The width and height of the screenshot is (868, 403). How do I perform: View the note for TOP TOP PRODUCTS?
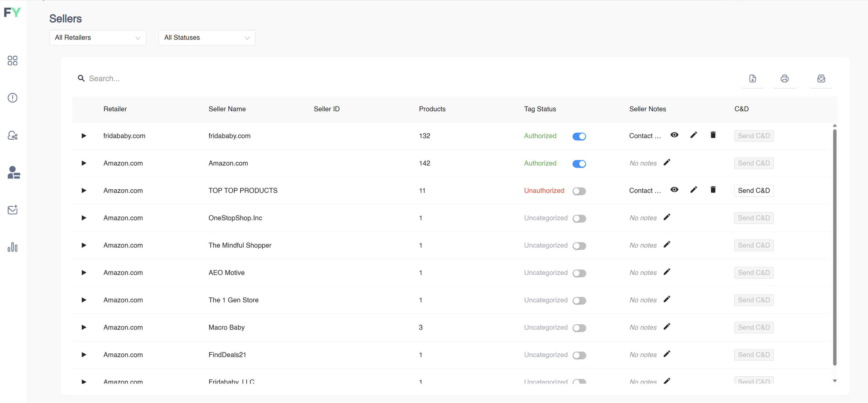click(x=674, y=190)
